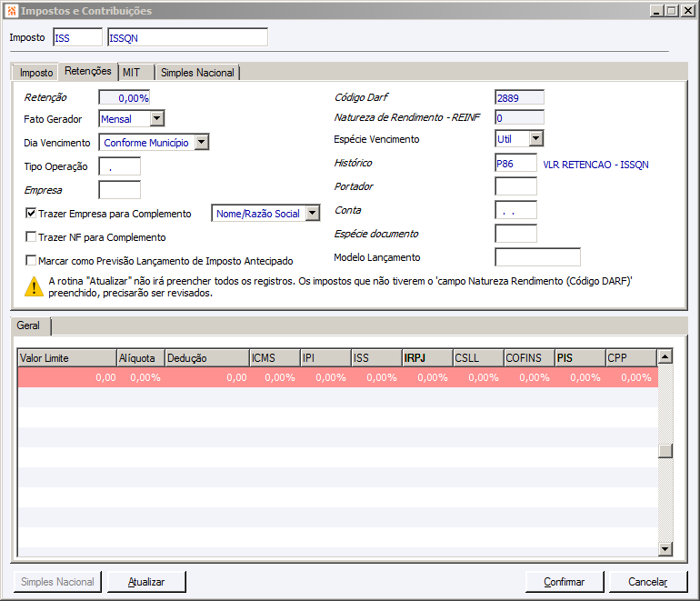Focus the Histórico field containing P86
This screenshot has width=700, height=601.
coord(515,164)
